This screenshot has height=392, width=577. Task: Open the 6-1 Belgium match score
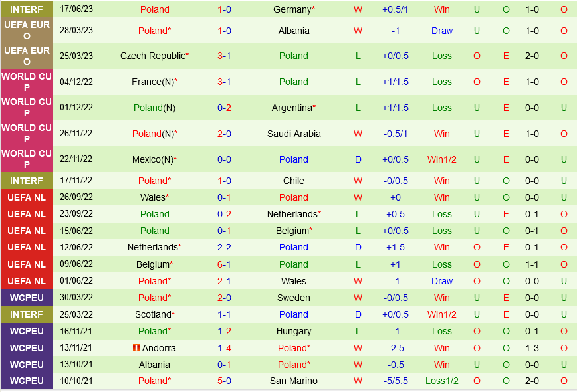coord(224,264)
